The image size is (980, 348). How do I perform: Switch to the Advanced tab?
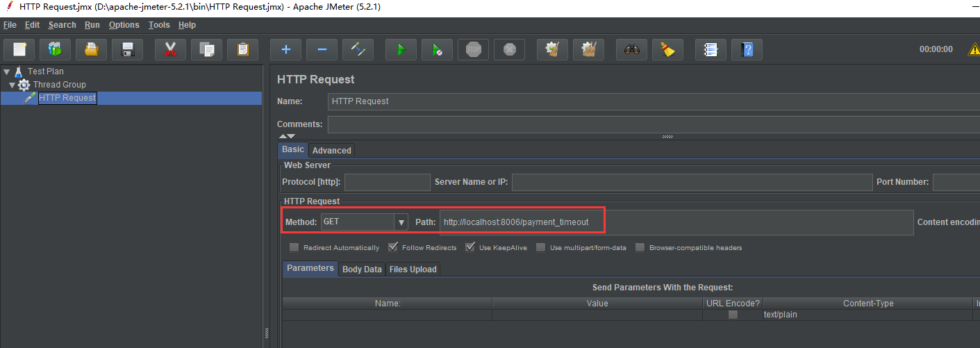coord(331,150)
